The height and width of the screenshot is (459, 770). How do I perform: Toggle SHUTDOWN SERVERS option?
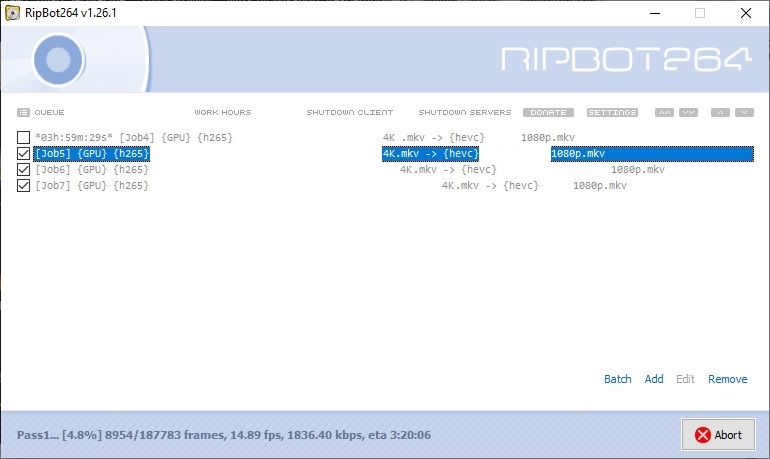(x=465, y=112)
